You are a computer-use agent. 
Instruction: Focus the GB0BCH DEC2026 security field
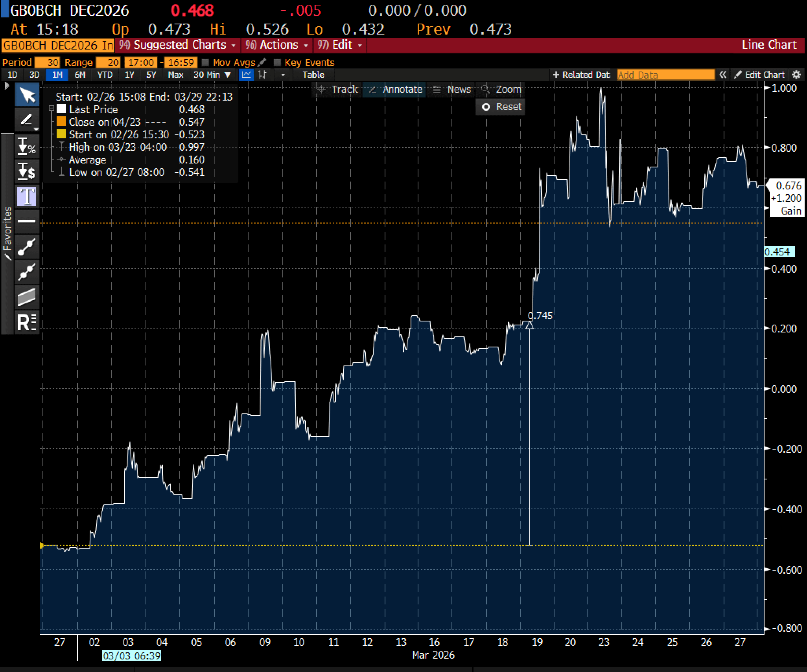tap(58, 45)
